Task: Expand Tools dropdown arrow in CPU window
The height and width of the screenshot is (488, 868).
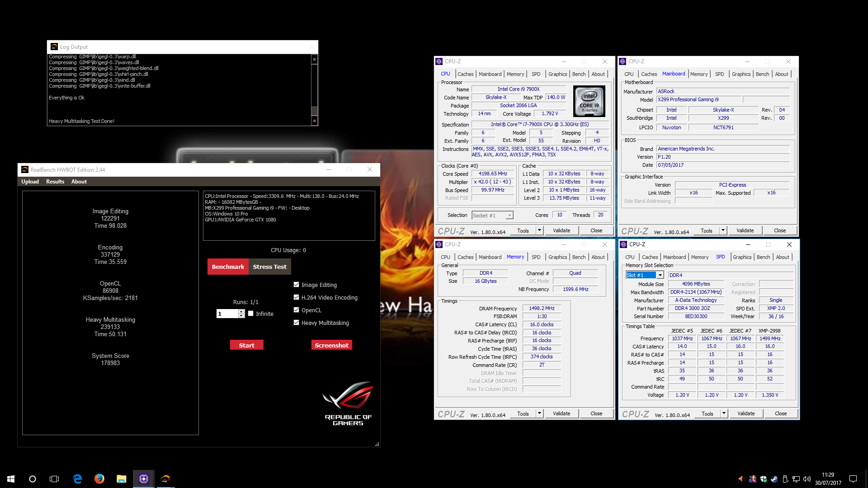Action: pos(539,230)
